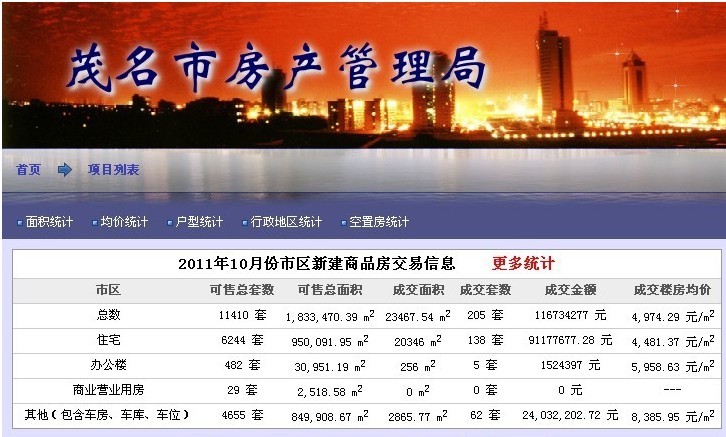Select the 均价统计 menu item
This screenshot has width=726, height=437.
click(124, 222)
